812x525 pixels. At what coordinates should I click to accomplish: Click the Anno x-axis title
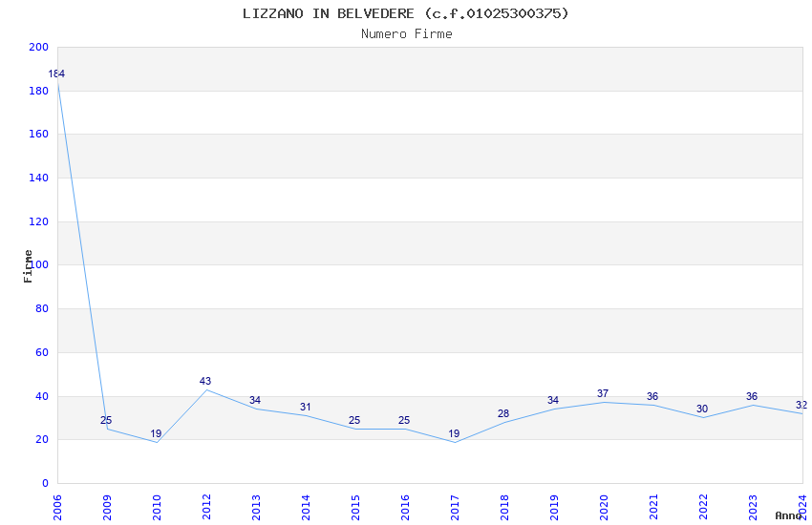click(x=788, y=515)
